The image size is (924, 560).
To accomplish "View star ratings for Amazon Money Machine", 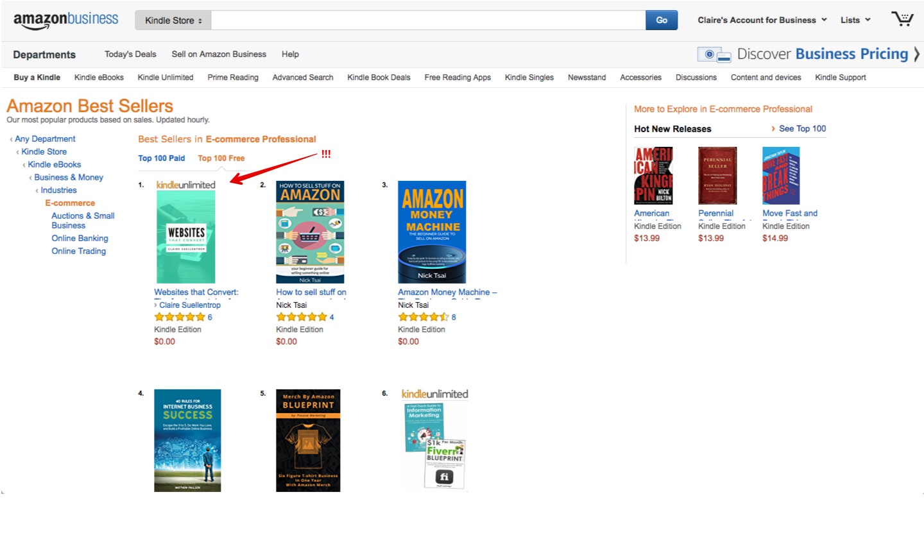I will (x=424, y=317).
